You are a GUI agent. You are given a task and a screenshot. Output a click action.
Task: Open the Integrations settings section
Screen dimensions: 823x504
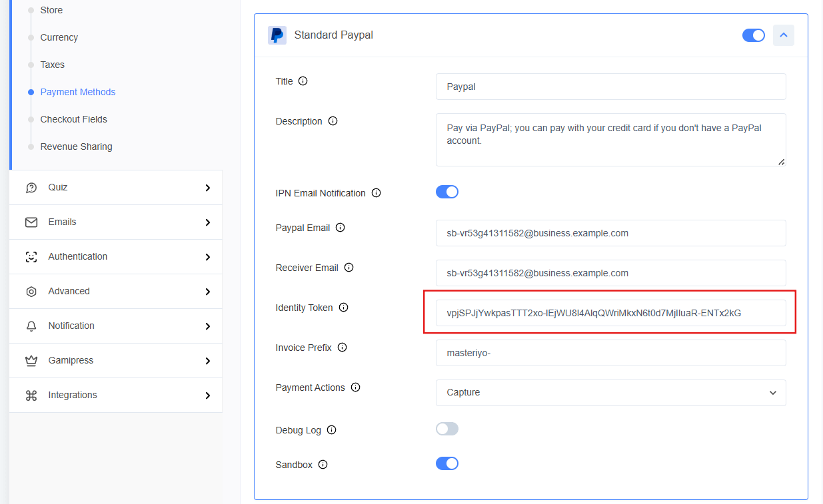click(116, 395)
